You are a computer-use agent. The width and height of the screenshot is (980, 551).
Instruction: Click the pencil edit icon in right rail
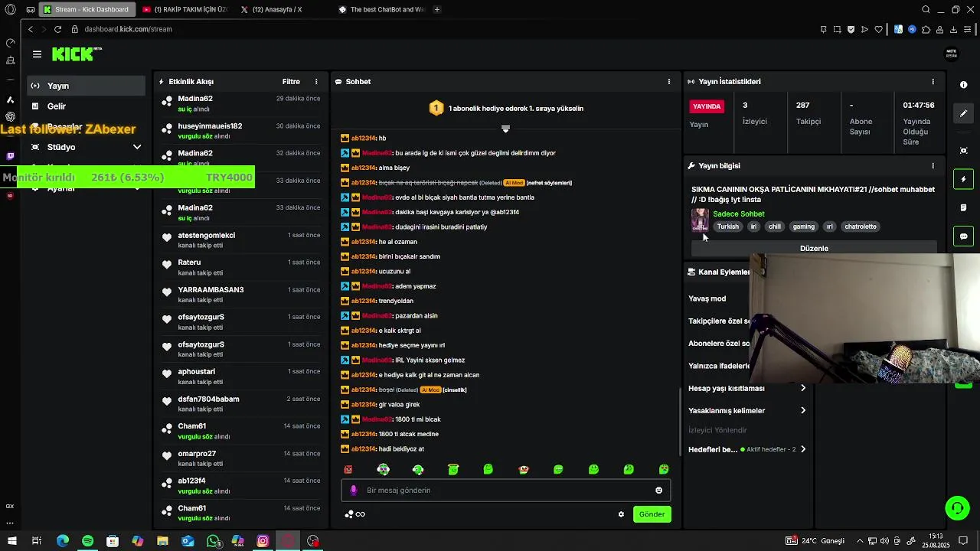pyautogui.click(x=964, y=113)
